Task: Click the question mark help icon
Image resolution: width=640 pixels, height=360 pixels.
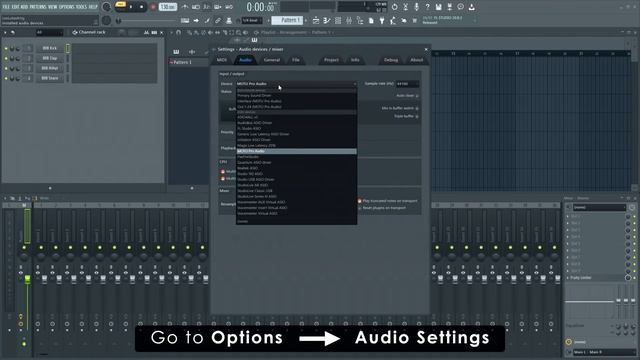Action: [x=427, y=7]
